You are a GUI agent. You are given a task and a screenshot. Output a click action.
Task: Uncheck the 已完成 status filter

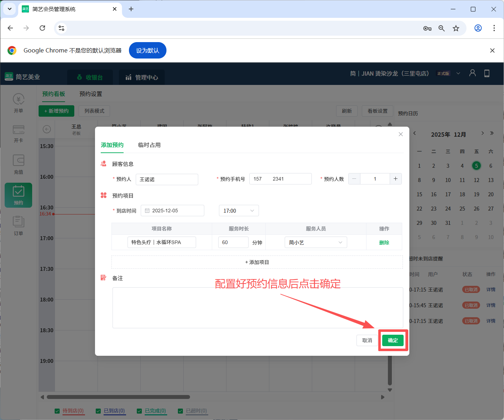[139, 411]
